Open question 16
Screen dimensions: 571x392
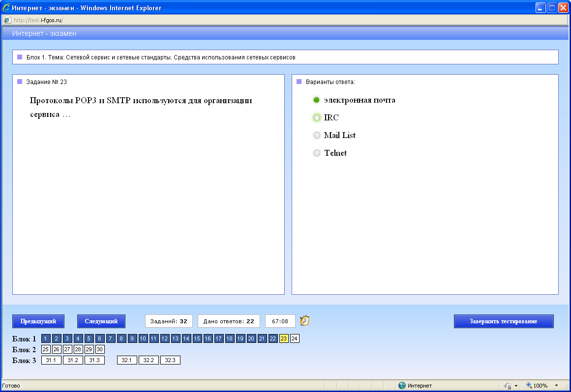pyautogui.click(x=208, y=338)
